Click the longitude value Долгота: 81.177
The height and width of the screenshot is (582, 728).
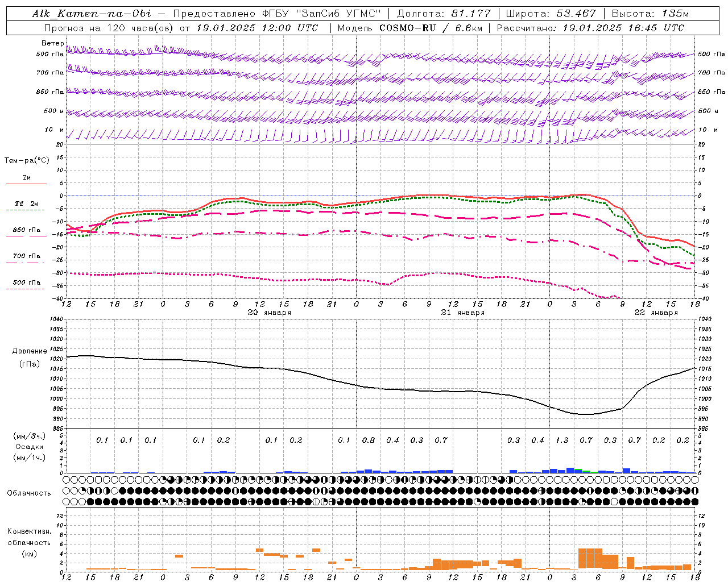(x=444, y=14)
